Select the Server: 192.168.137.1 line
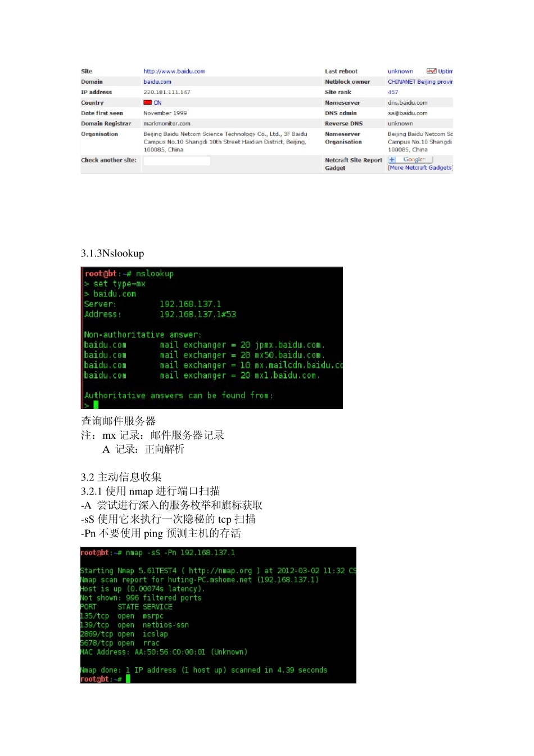534x756 pixels. point(152,304)
